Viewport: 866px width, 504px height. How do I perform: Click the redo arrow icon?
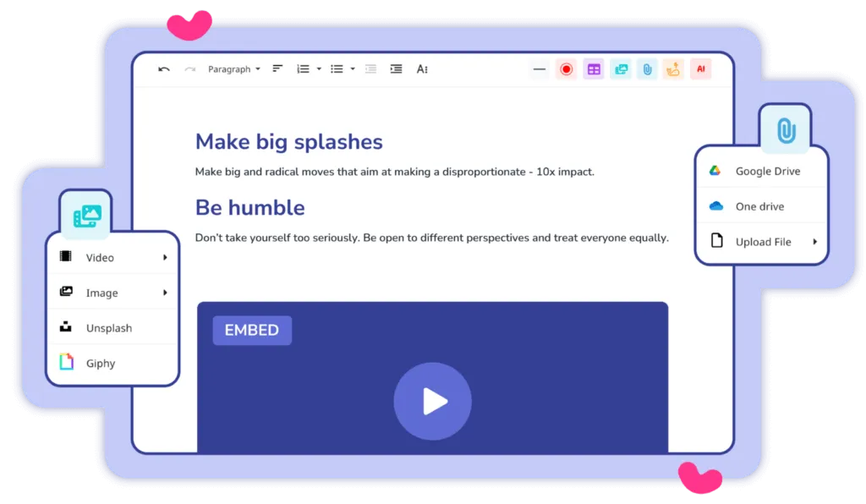pos(190,69)
